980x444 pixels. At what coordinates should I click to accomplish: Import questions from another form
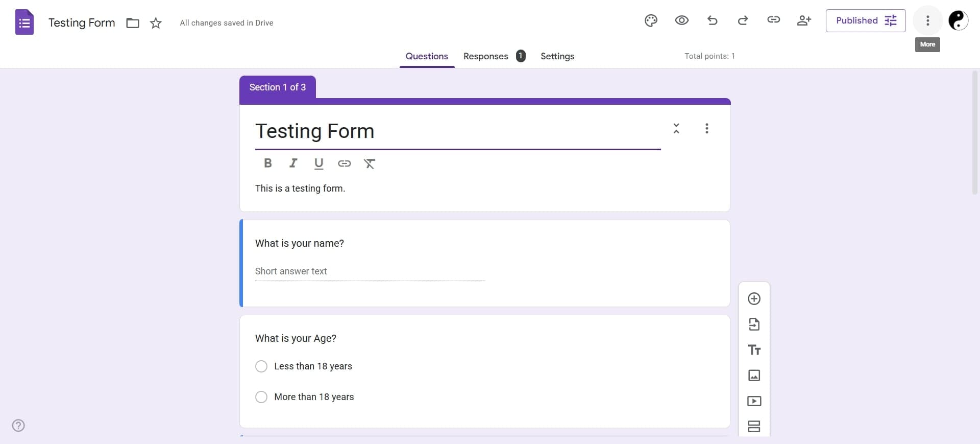[x=754, y=324]
